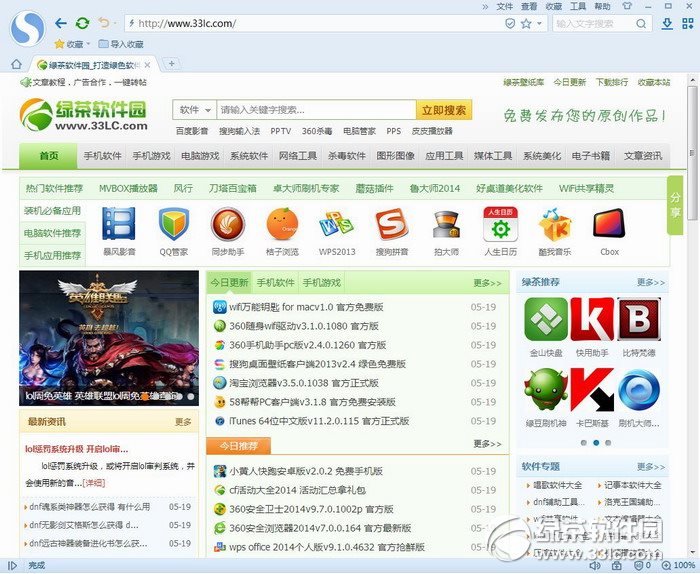
Task: Open the home tab house icon
Action: 16,64
